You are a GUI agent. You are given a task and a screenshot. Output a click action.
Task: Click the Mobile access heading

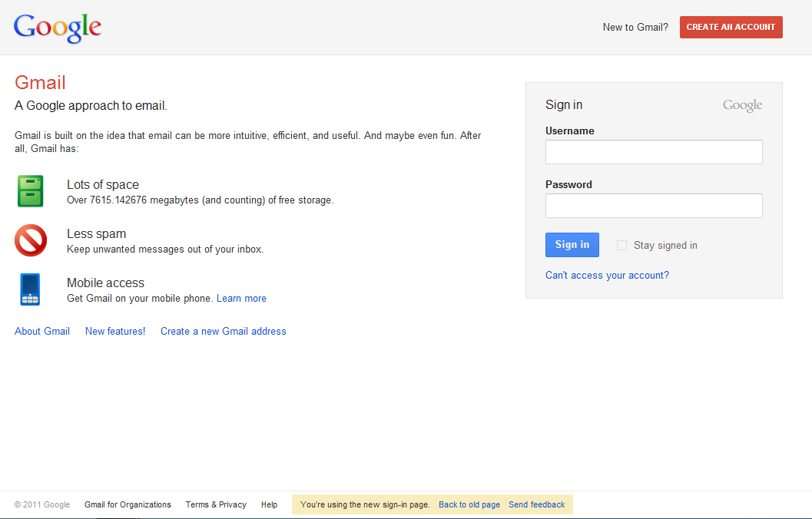point(106,283)
